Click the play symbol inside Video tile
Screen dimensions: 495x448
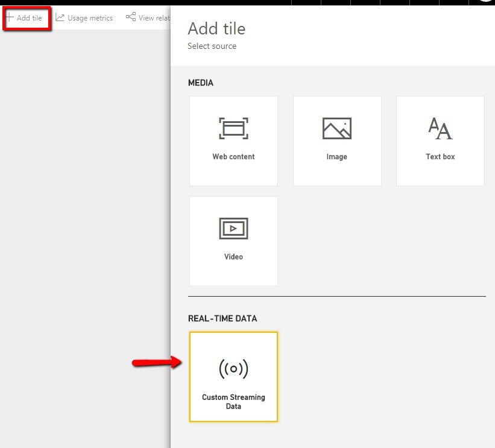tap(233, 228)
